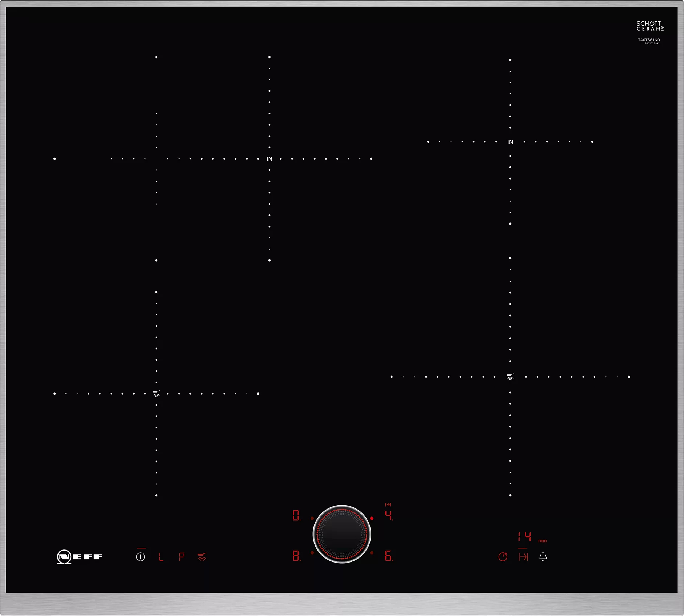Tap the small timer indicator above the 4
Screen dimensions: 684x616
pos(388,504)
